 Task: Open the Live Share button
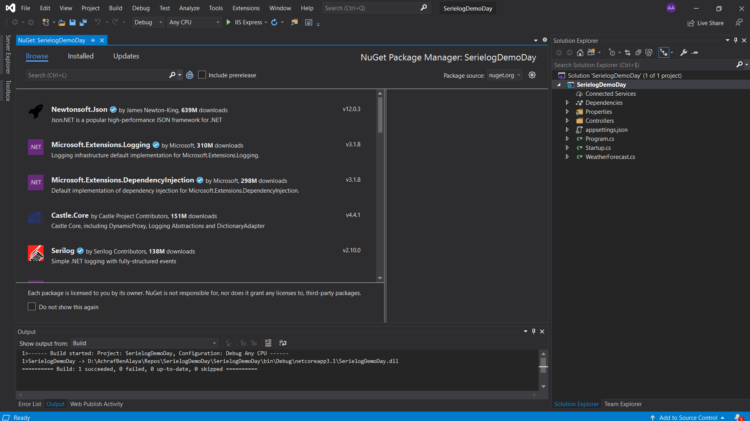(706, 23)
